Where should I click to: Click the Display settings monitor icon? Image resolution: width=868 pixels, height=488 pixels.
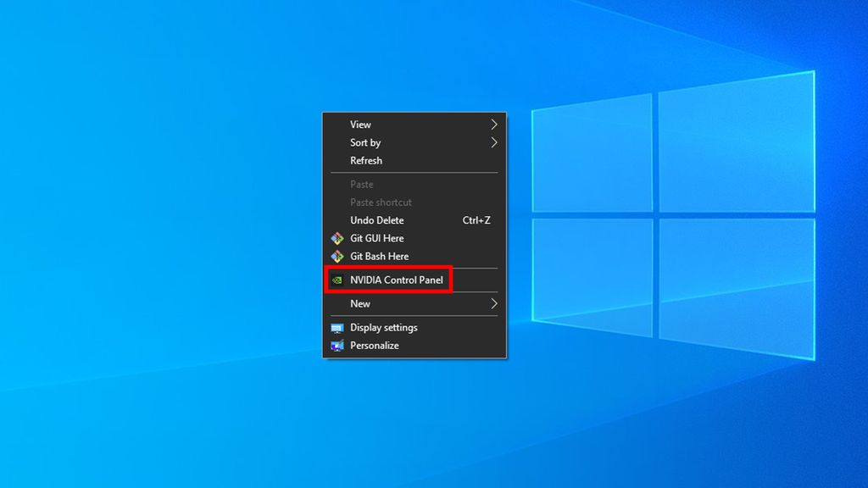tap(337, 328)
